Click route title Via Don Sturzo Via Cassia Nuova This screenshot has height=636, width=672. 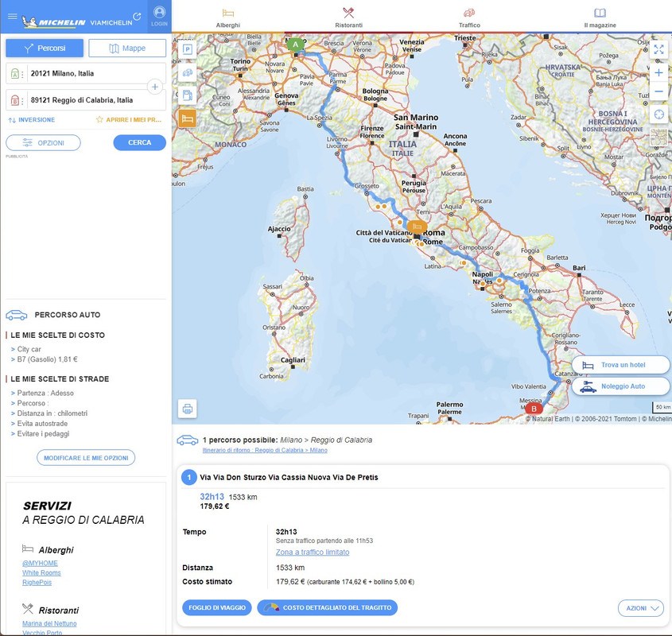pos(289,478)
